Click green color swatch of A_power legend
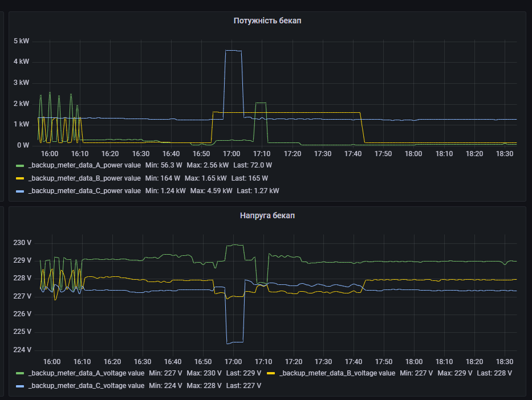 pos(20,166)
